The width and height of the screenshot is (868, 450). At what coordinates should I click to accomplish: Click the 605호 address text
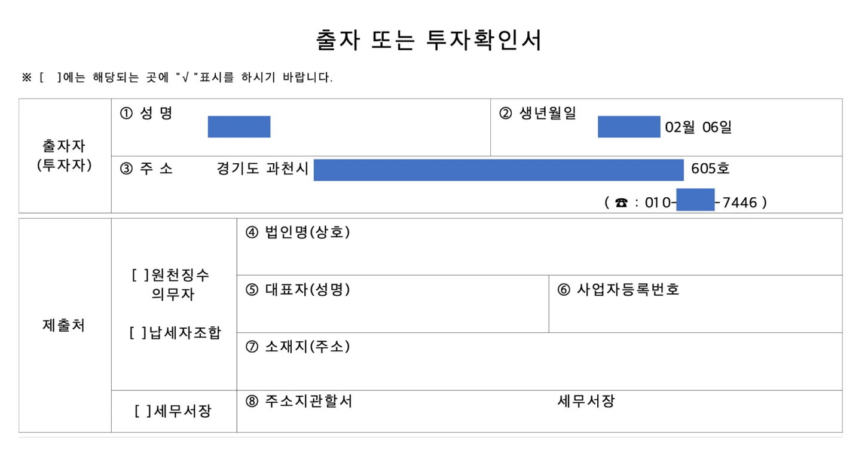coord(710,169)
